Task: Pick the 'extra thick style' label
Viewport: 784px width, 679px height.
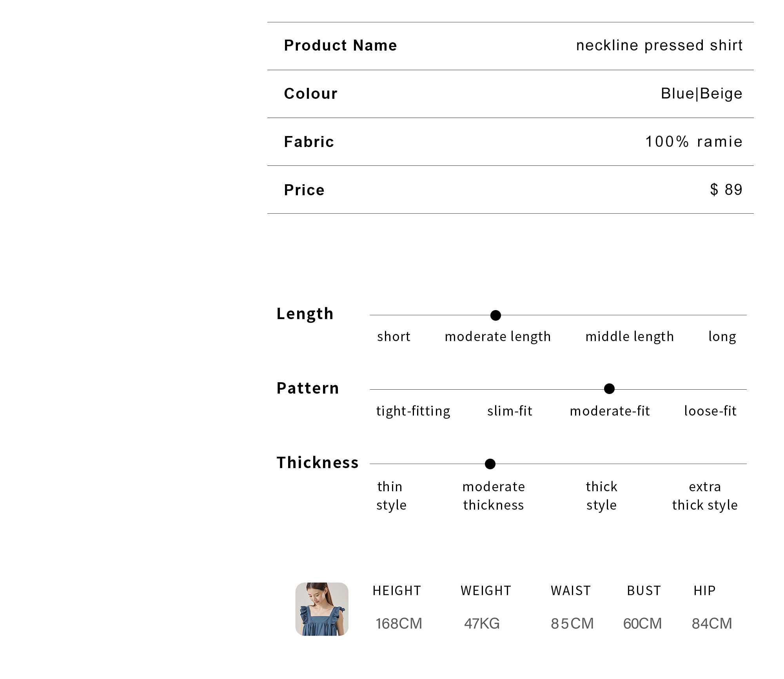Action: click(x=705, y=496)
